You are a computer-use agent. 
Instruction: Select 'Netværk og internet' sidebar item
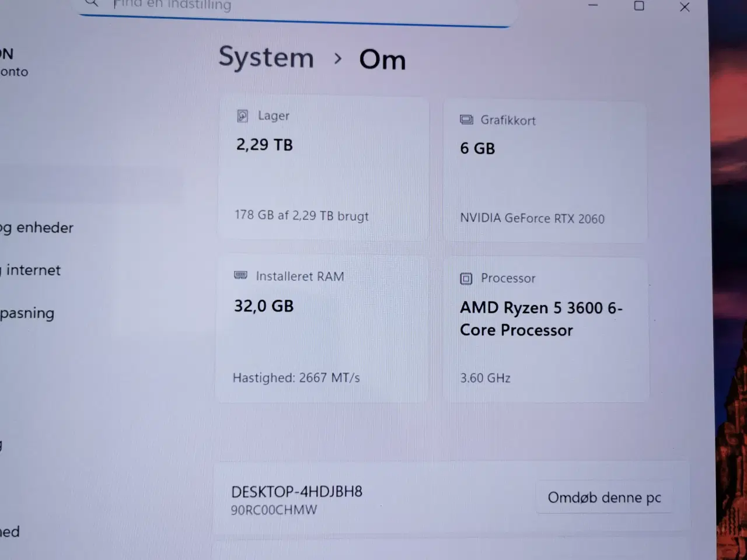(x=32, y=270)
